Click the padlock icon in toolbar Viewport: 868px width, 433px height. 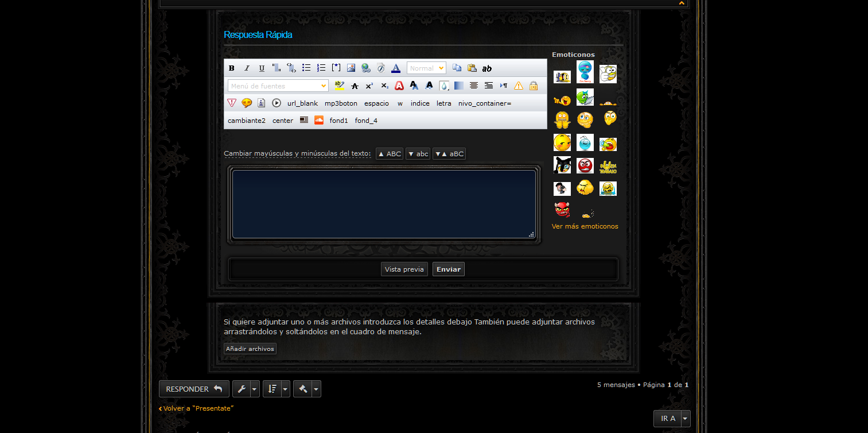(534, 86)
